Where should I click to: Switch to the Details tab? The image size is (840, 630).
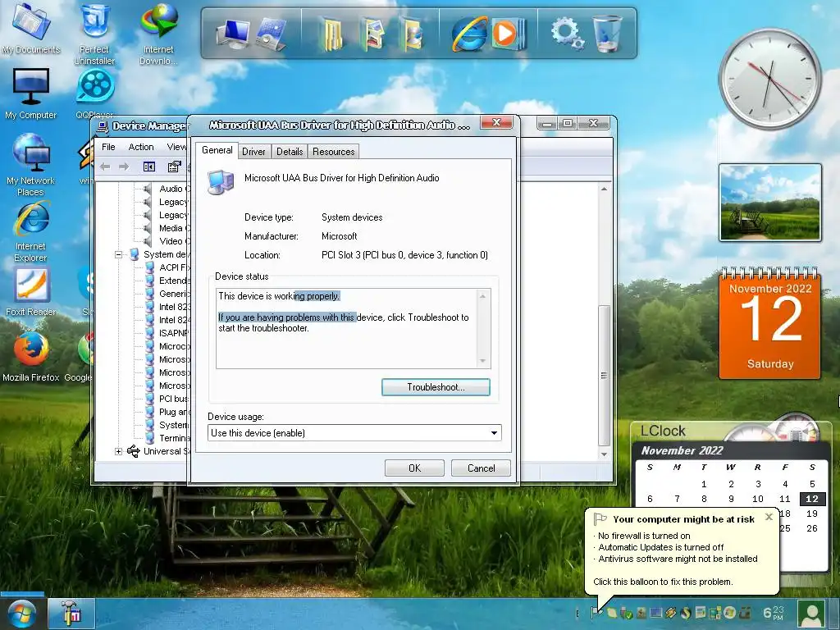[x=290, y=152]
